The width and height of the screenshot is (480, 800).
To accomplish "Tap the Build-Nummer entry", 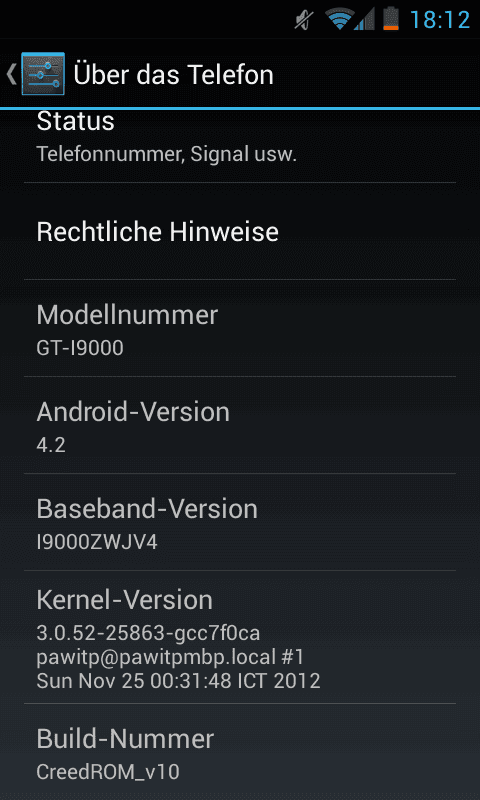I will (x=240, y=752).
